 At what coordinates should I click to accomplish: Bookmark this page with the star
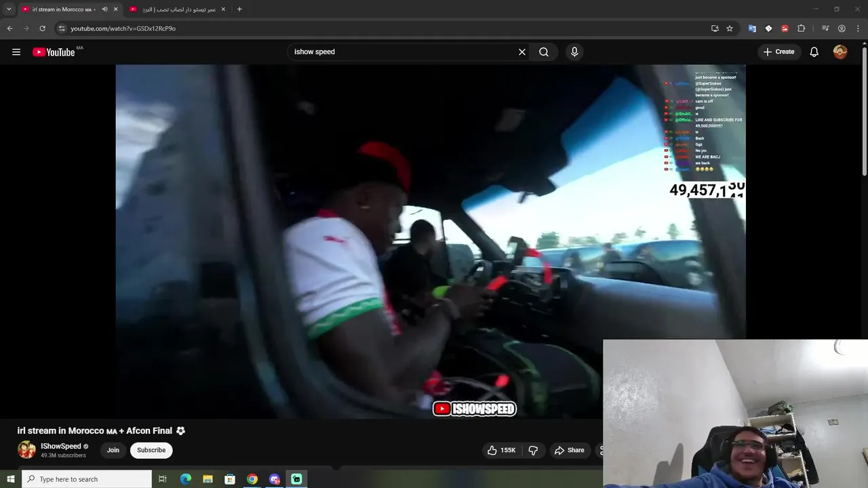pos(730,28)
